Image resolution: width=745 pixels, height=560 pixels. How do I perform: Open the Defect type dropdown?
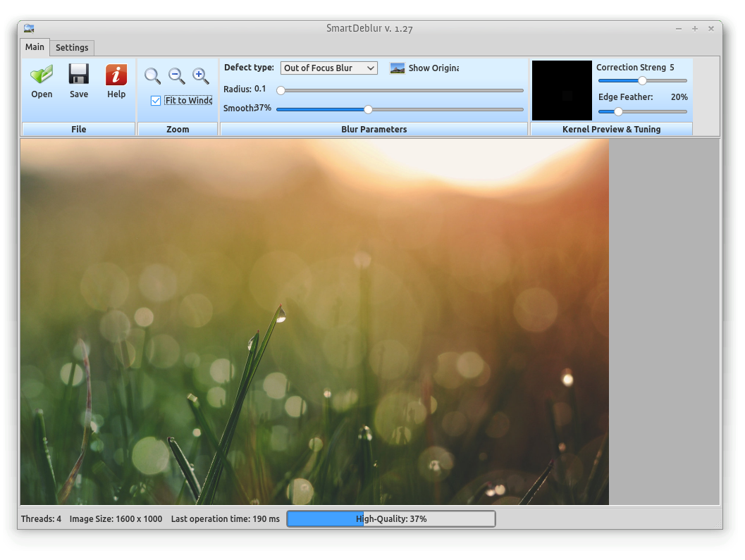(x=329, y=68)
